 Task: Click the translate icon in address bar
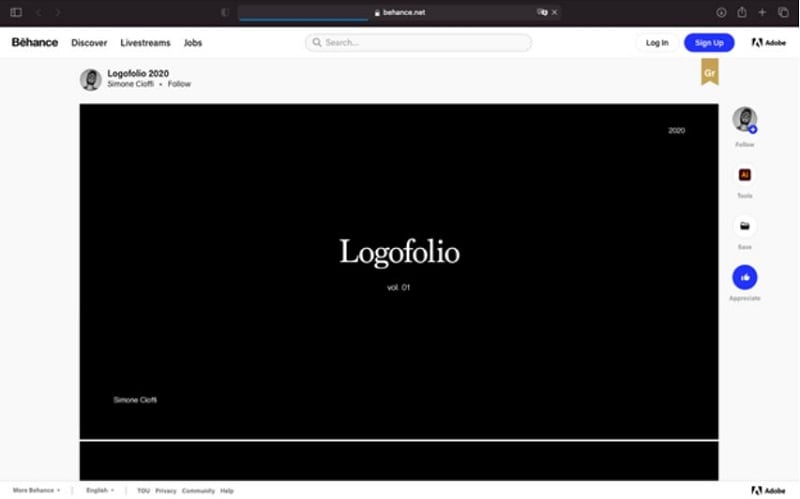point(542,12)
